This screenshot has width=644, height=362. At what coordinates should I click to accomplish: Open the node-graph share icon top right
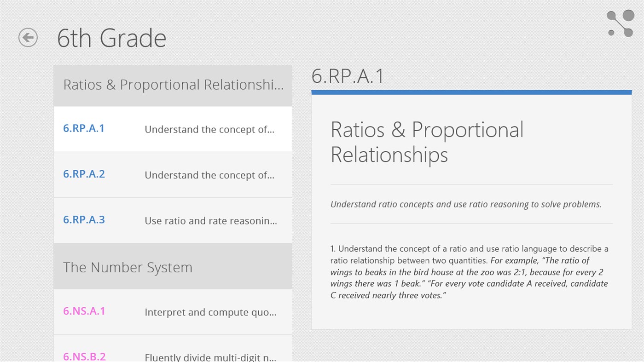(620, 23)
